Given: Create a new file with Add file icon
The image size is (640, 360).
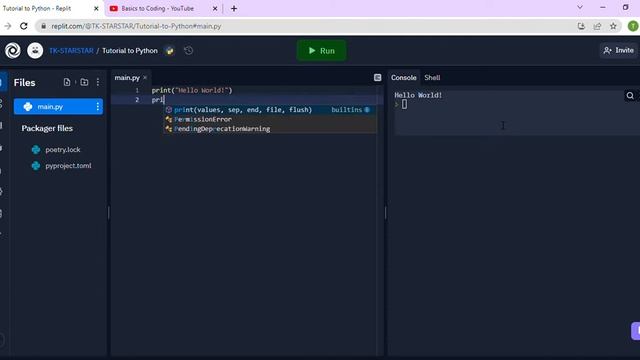Looking at the screenshot, I should [67, 82].
